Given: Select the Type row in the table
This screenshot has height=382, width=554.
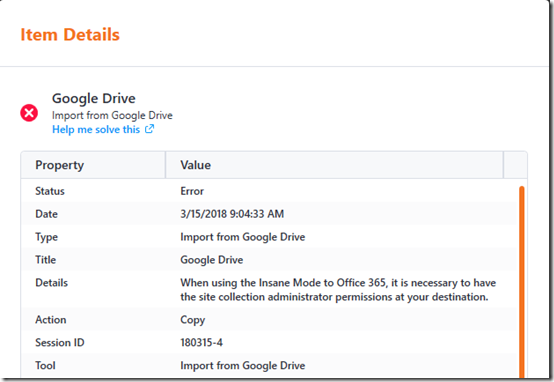Looking at the screenshot, I should tap(269, 237).
